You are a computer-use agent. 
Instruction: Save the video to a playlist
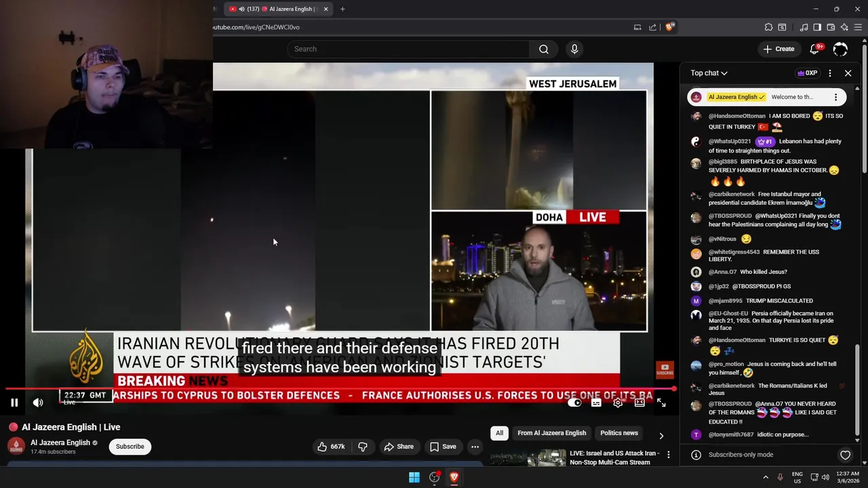click(x=443, y=447)
